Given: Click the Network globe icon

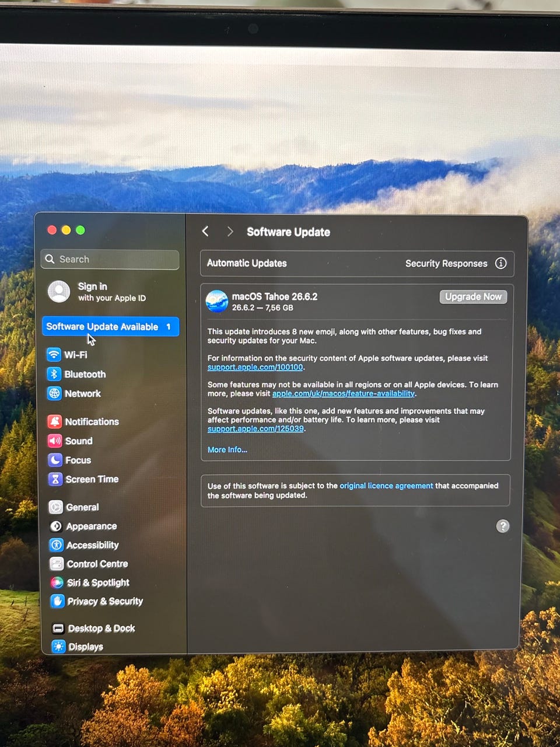Looking at the screenshot, I should pos(54,393).
